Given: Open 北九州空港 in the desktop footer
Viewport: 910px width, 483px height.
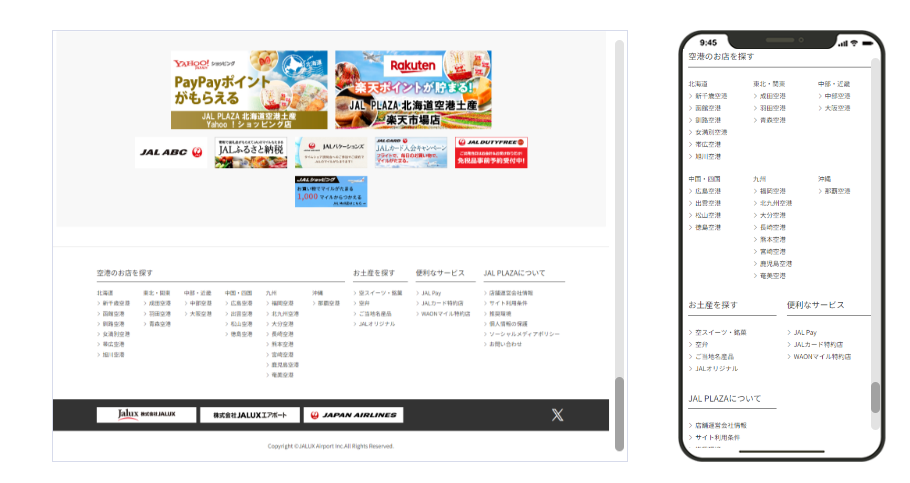Looking at the screenshot, I should coord(285,313).
